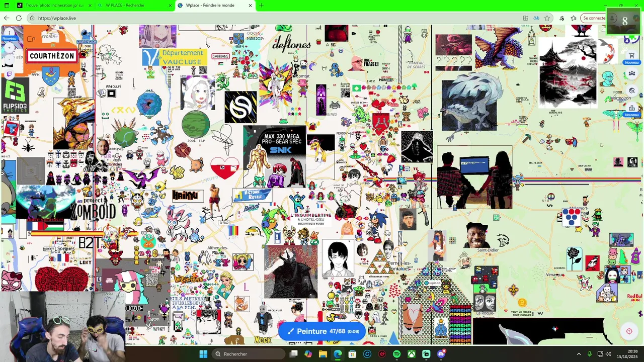
Task: Select the 'Wplace - Peindre le monde' tab
Action: click(215, 6)
